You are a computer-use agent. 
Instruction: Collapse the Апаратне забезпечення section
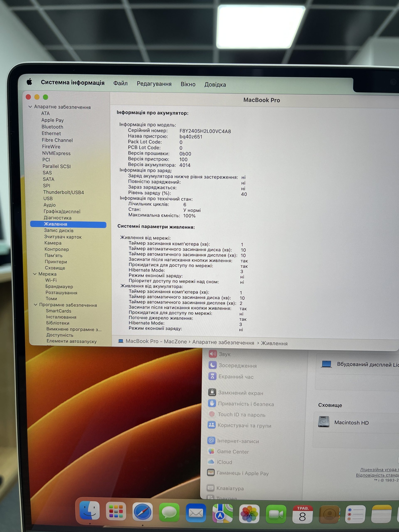(30, 107)
